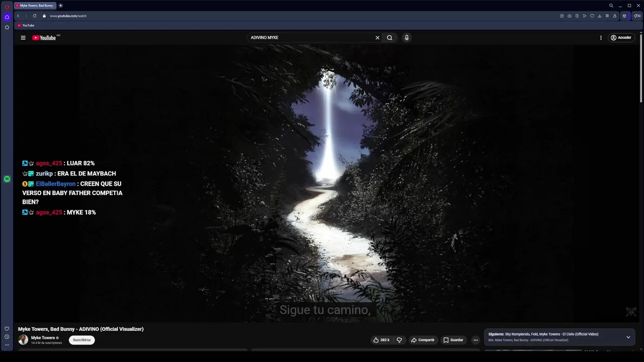Open Myke Towers channel avatar
This screenshot has height=362, width=644.
tap(23, 340)
